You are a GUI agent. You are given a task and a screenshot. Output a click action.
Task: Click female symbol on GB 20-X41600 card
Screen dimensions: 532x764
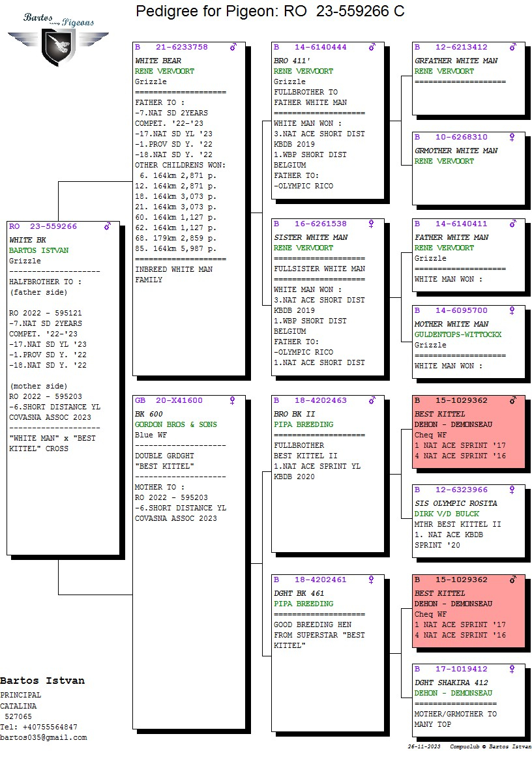232,400
